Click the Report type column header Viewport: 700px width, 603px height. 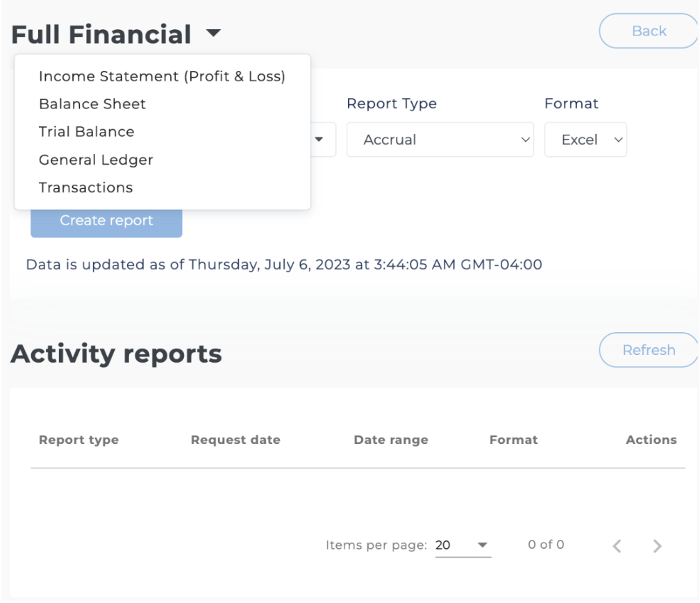78,440
